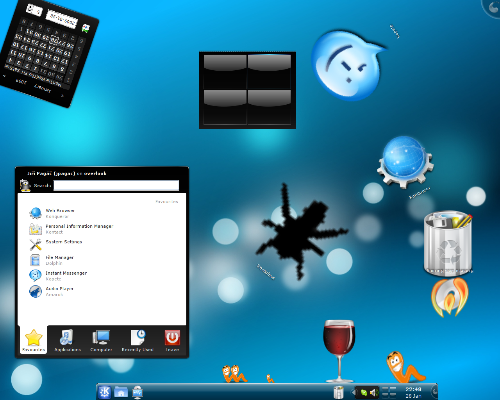Click the virtual desktop pager in panel
The width and height of the screenshot is (500, 400).
(389, 392)
